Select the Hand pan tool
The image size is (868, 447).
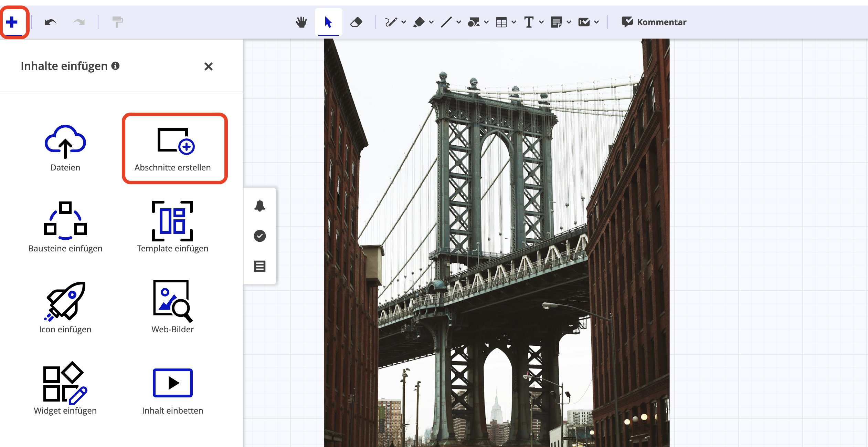[x=301, y=22]
